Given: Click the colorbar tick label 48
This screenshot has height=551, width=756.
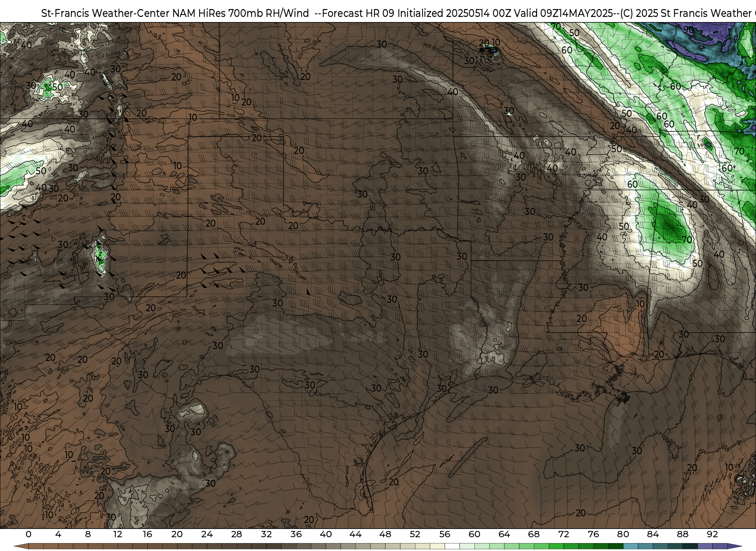Looking at the screenshot, I should (385, 534).
